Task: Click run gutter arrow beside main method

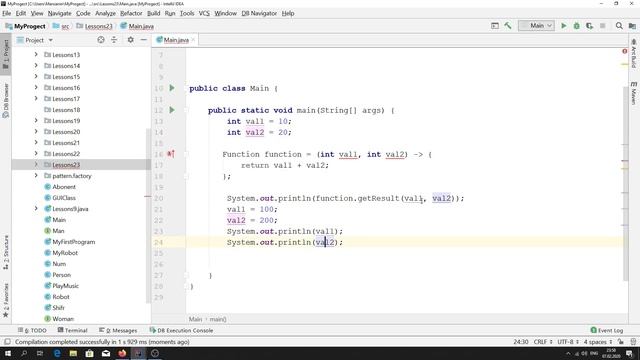Action: (172, 110)
